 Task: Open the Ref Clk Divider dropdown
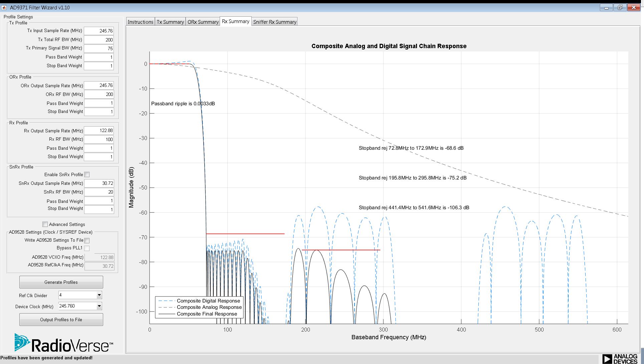click(99, 295)
